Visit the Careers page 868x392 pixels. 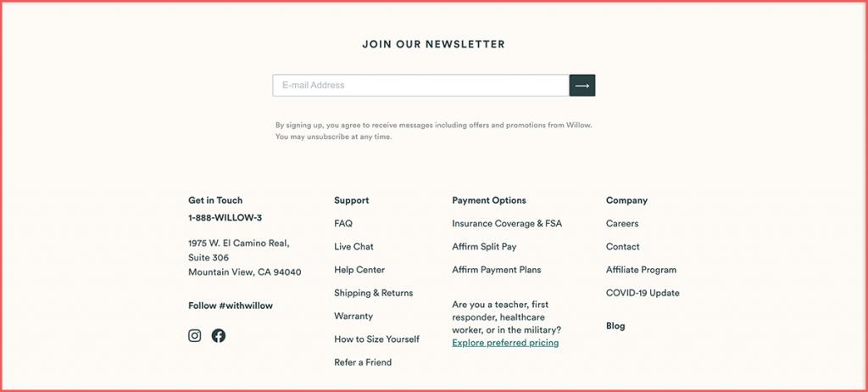click(622, 223)
